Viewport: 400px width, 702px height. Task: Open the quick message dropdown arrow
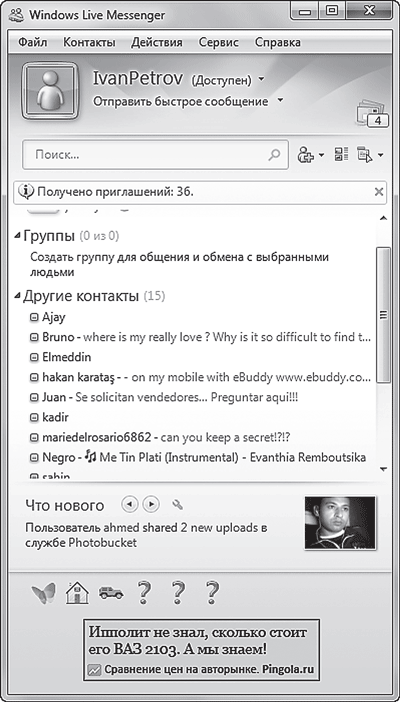(x=280, y=100)
